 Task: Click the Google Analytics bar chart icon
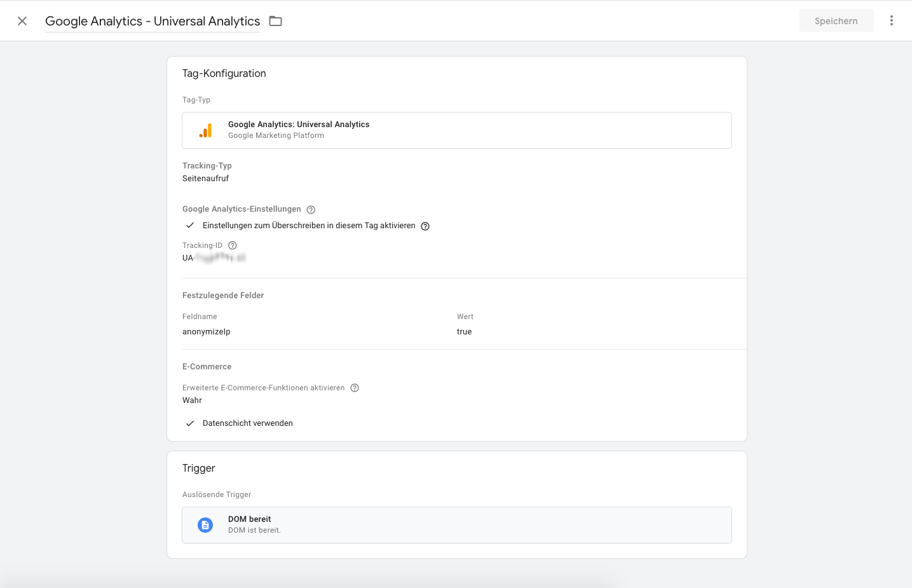pos(205,130)
